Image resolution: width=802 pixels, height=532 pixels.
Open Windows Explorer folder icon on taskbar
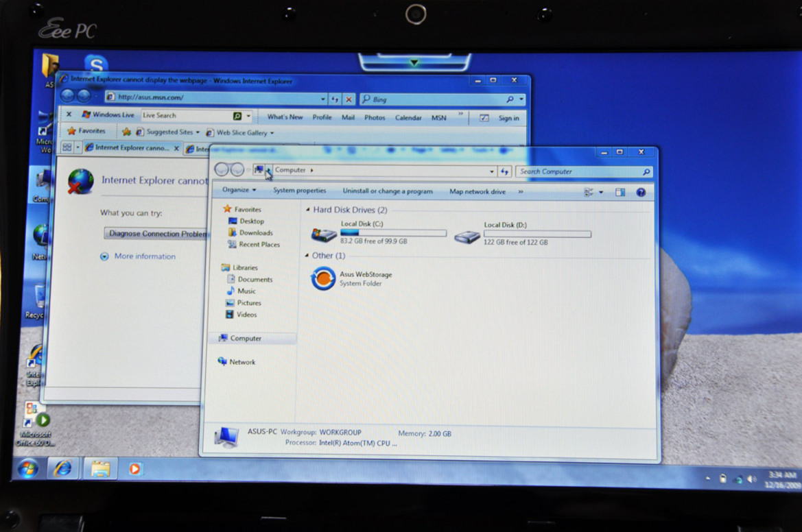point(100,469)
